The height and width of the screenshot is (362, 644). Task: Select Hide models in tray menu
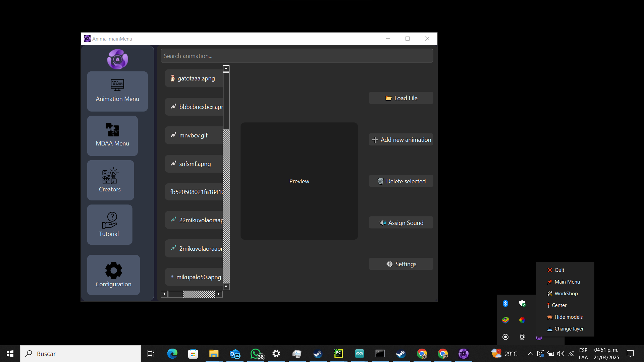pyautogui.click(x=568, y=317)
